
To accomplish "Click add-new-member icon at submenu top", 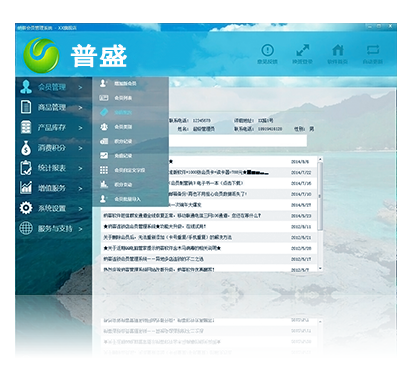I will [104, 83].
